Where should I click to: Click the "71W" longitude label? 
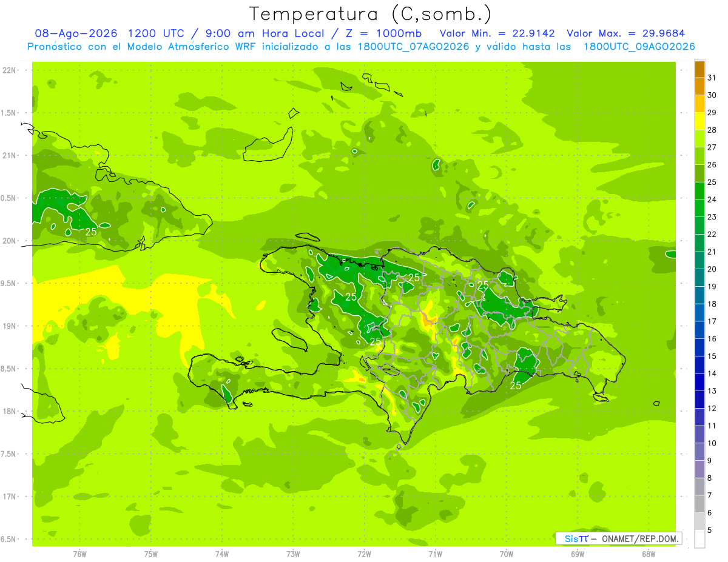[x=435, y=554]
